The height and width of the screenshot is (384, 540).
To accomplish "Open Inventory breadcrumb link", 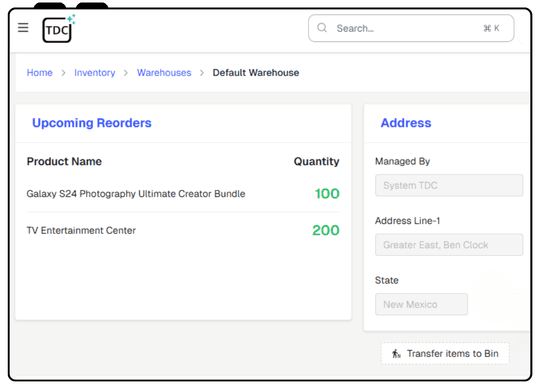I will click(x=95, y=73).
